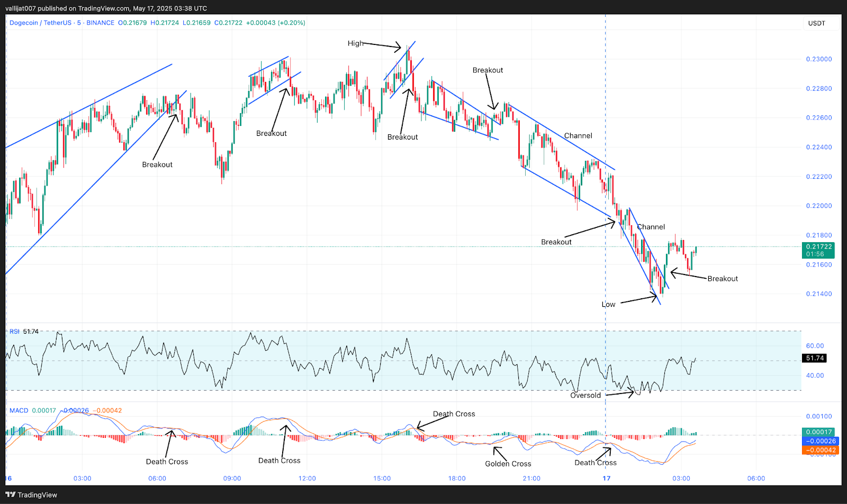Click the Dogecoin / TetherUS symbol title

[x=40, y=23]
